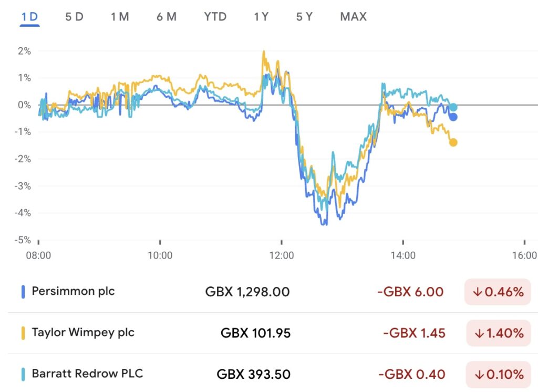Click the Persimmon 0.46% down badge

point(498,292)
